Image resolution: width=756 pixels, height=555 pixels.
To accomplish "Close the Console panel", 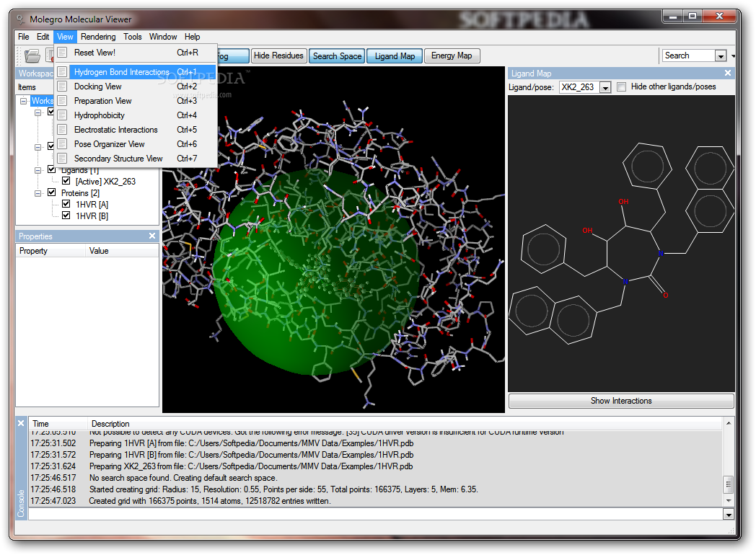I will tap(21, 424).
